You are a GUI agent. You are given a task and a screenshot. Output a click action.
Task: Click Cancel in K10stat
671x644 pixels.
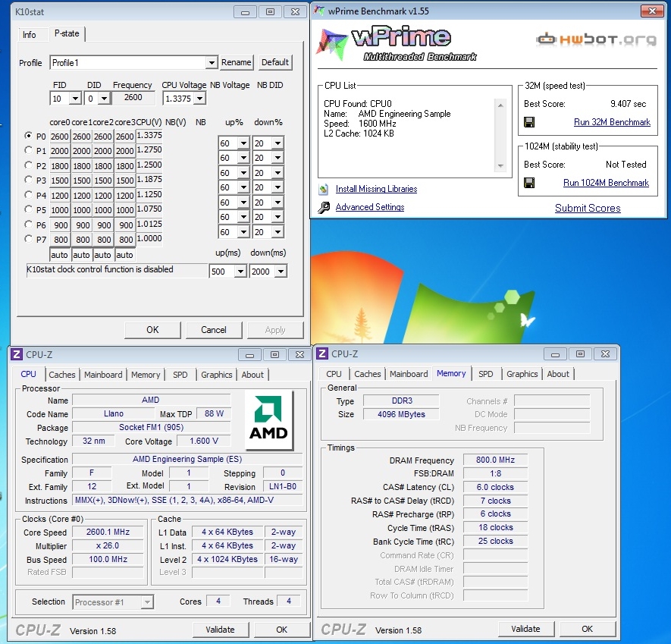[x=214, y=330]
